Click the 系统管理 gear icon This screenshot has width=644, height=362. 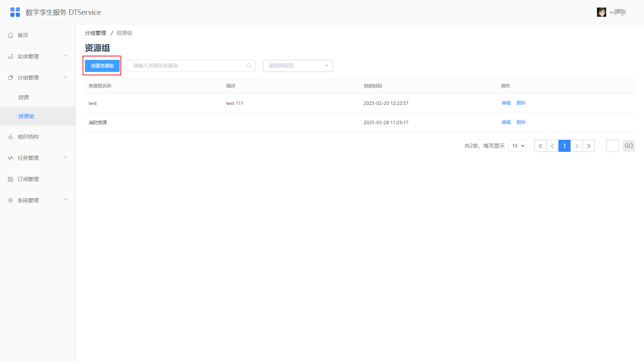[11, 200]
